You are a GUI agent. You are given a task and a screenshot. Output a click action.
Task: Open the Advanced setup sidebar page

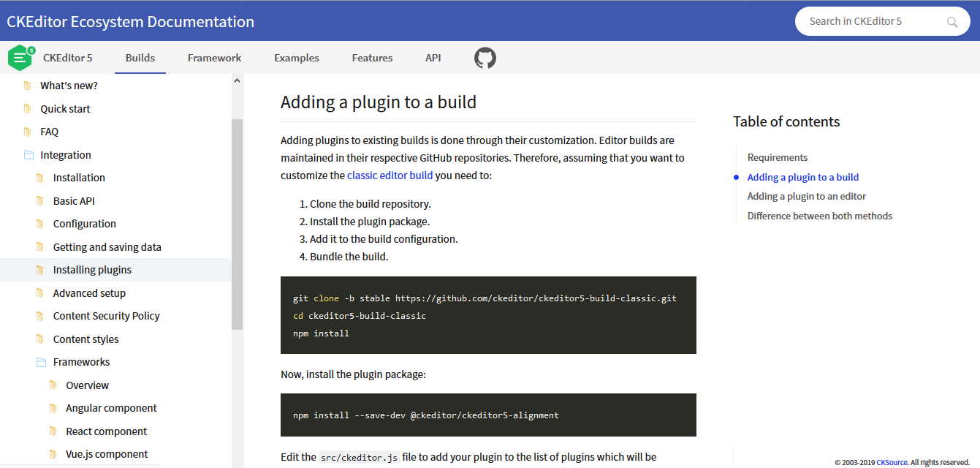tap(89, 293)
